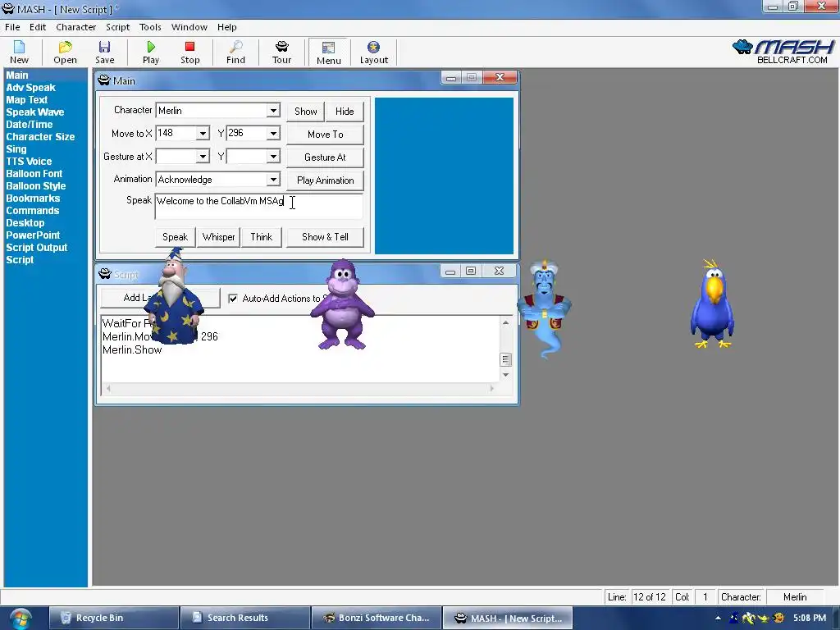
Task: Click the script vertical scrollbar thumb
Action: [x=505, y=359]
